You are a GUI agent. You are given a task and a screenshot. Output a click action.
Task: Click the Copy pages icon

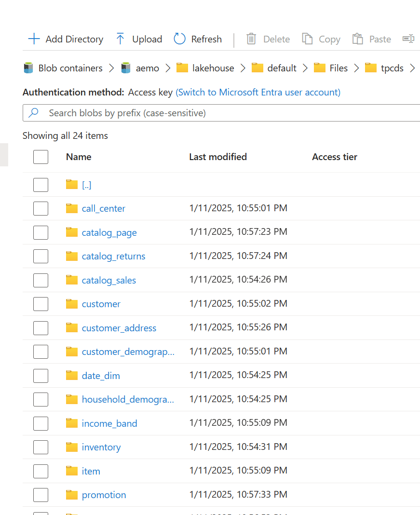pyautogui.click(x=308, y=39)
